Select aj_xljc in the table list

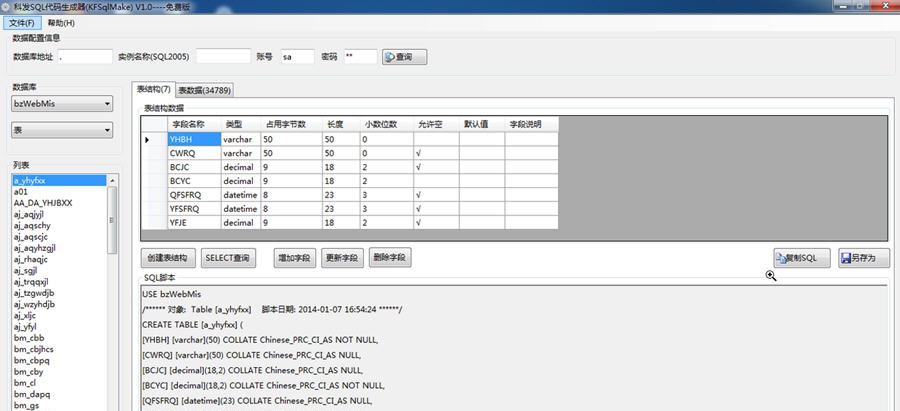pos(59,316)
